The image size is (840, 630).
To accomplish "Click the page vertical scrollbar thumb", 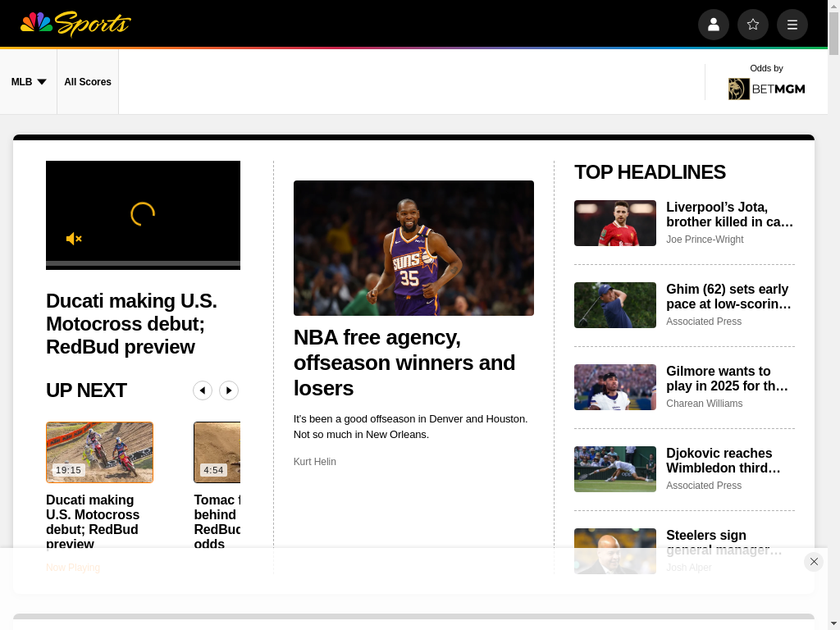I will pyautogui.click(x=833, y=33).
